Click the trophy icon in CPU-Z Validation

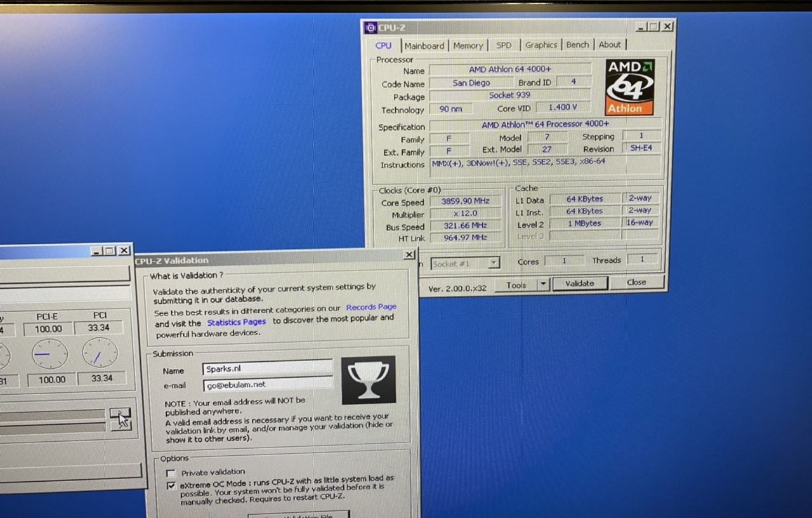(x=369, y=380)
